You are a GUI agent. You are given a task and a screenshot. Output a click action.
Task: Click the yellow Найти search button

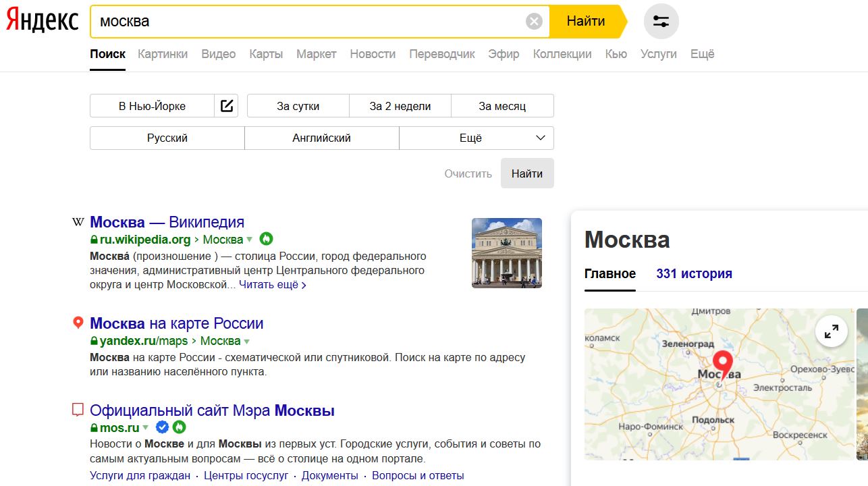[586, 22]
